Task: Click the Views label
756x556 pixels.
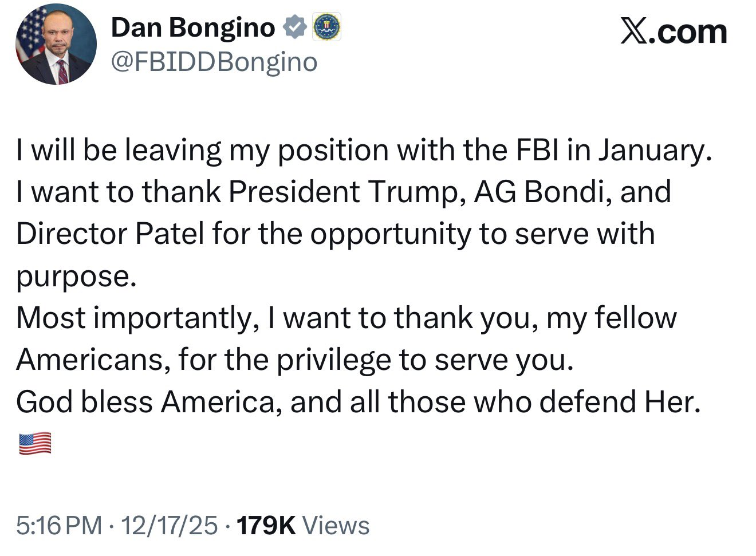Action: point(336,525)
